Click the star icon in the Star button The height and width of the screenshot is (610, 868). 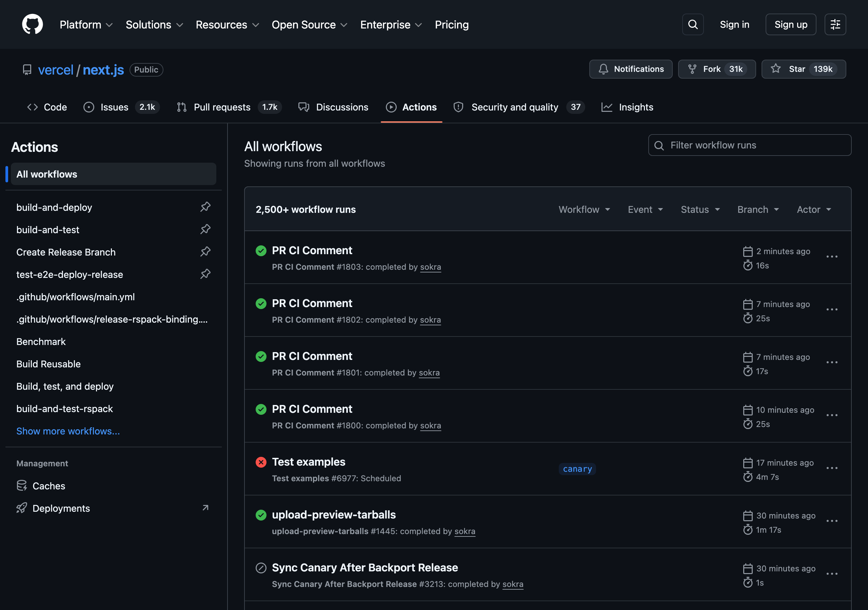[776, 69]
